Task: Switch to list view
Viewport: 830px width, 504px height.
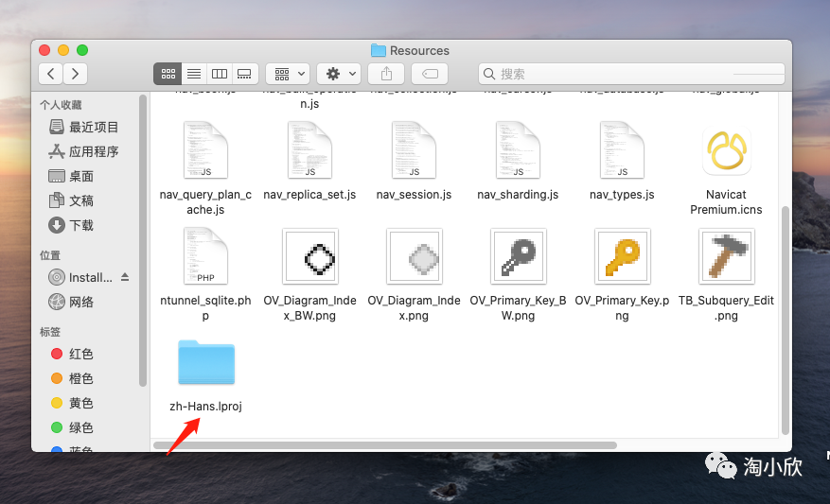Action: (194, 74)
